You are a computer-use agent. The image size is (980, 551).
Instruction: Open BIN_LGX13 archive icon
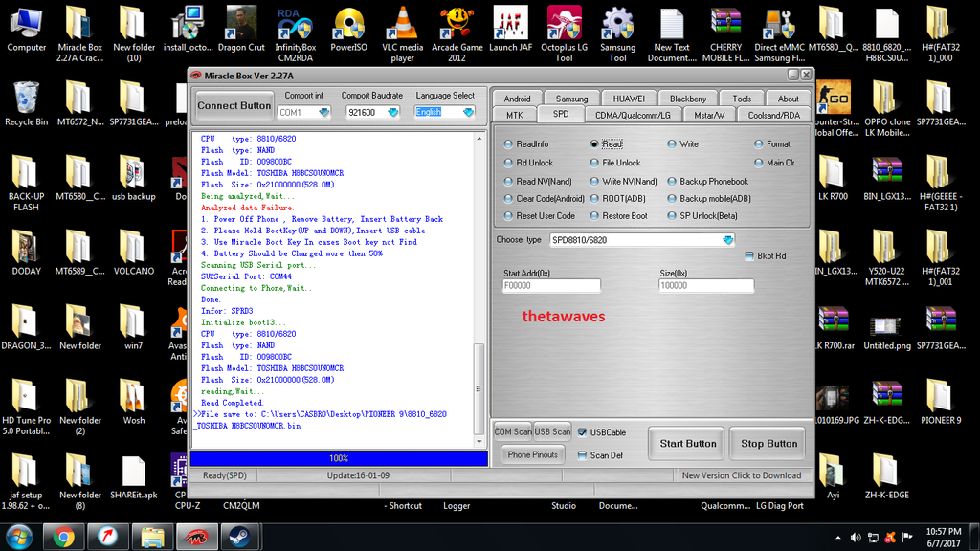tap(887, 179)
